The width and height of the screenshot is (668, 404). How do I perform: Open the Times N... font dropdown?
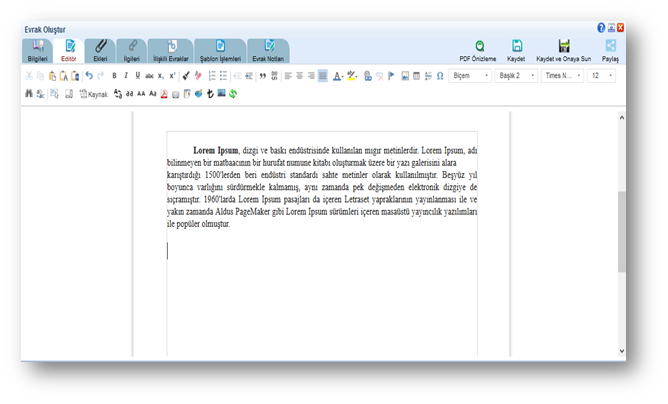tap(562, 76)
